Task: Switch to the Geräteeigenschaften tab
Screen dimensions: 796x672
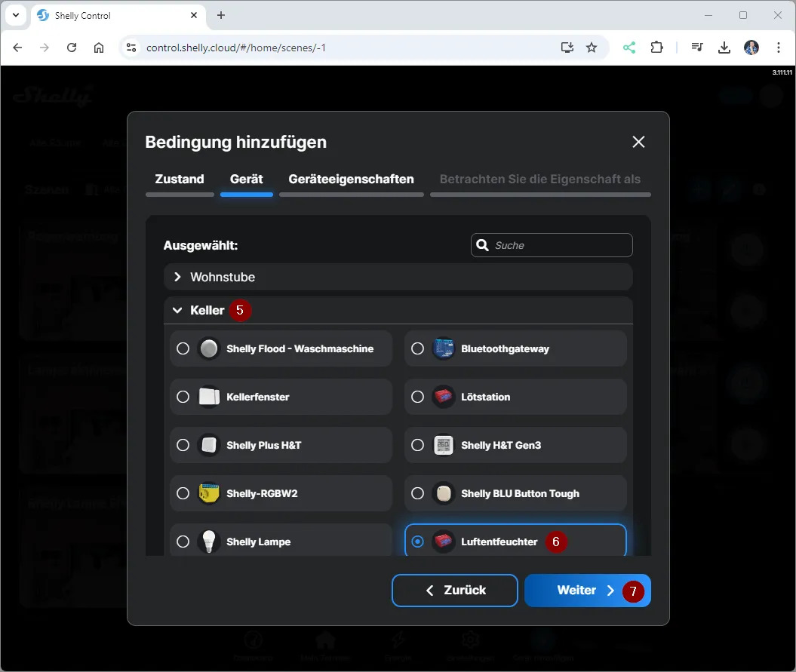Action: (351, 179)
